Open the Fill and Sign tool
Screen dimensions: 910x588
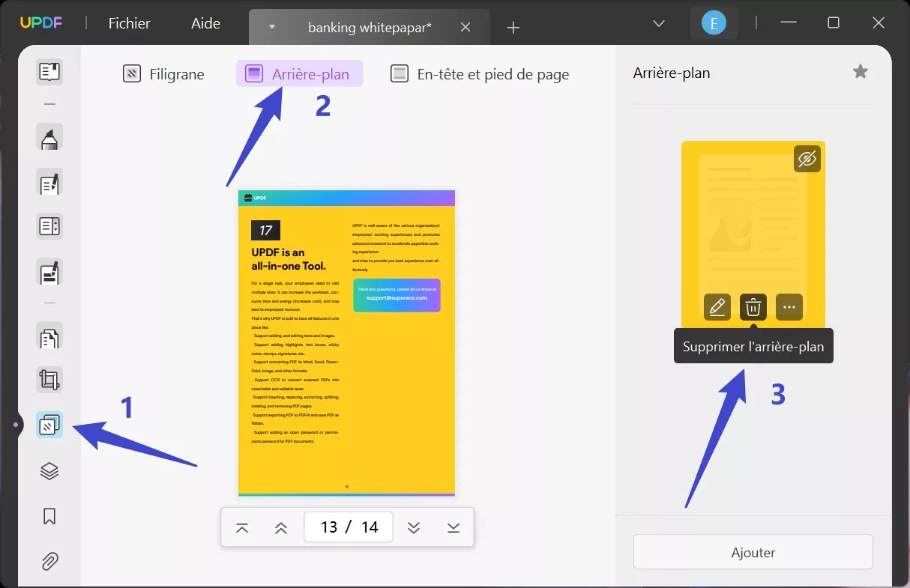49,273
